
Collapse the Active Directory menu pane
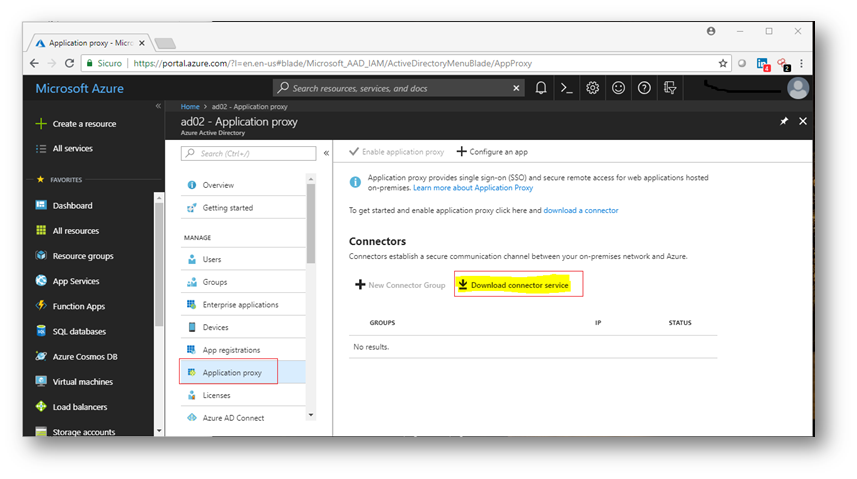(x=326, y=153)
